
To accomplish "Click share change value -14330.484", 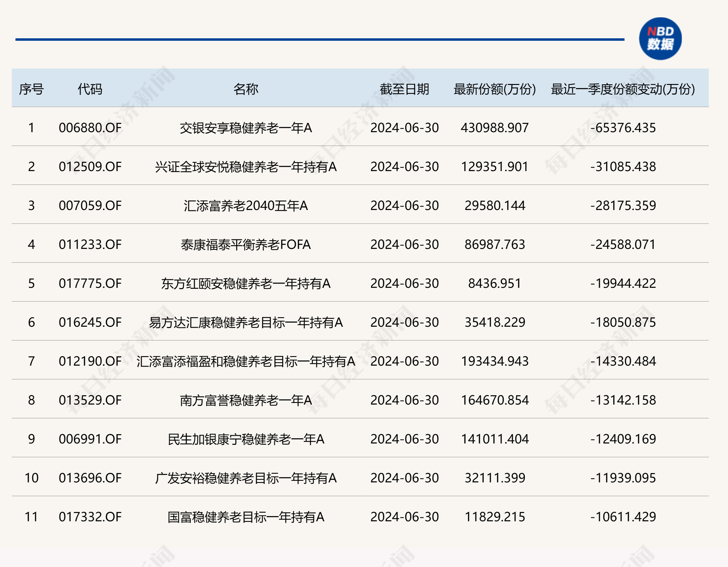I will (623, 361).
